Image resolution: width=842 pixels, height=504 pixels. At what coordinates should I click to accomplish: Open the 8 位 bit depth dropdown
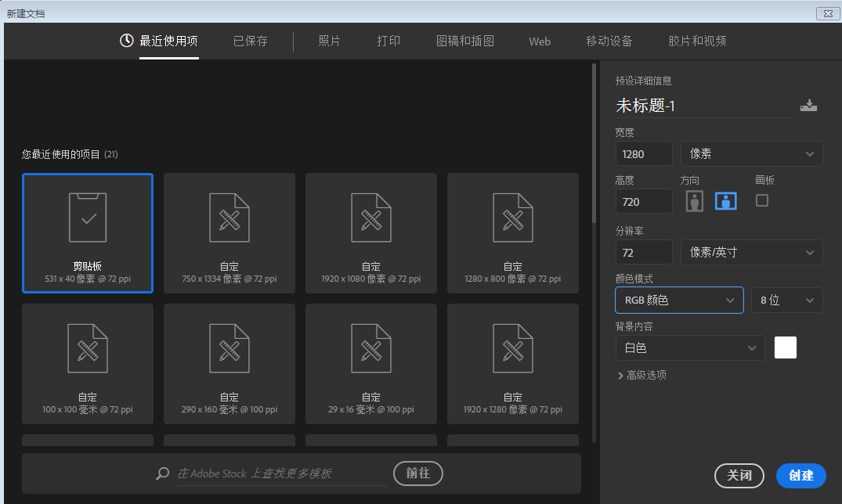click(786, 300)
